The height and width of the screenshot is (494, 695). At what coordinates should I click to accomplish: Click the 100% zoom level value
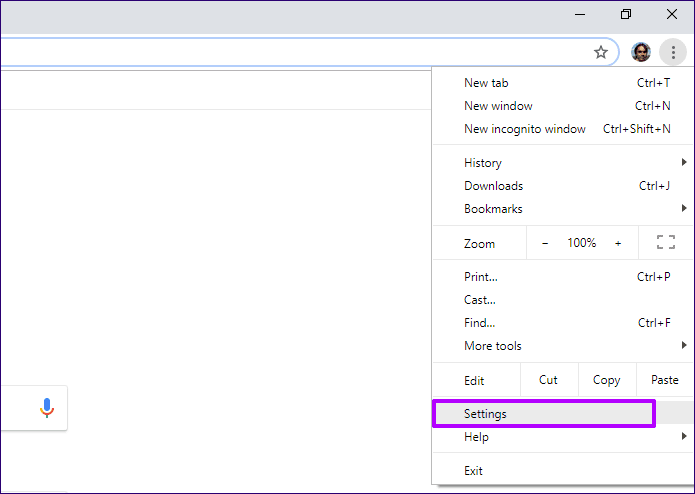click(x=582, y=243)
